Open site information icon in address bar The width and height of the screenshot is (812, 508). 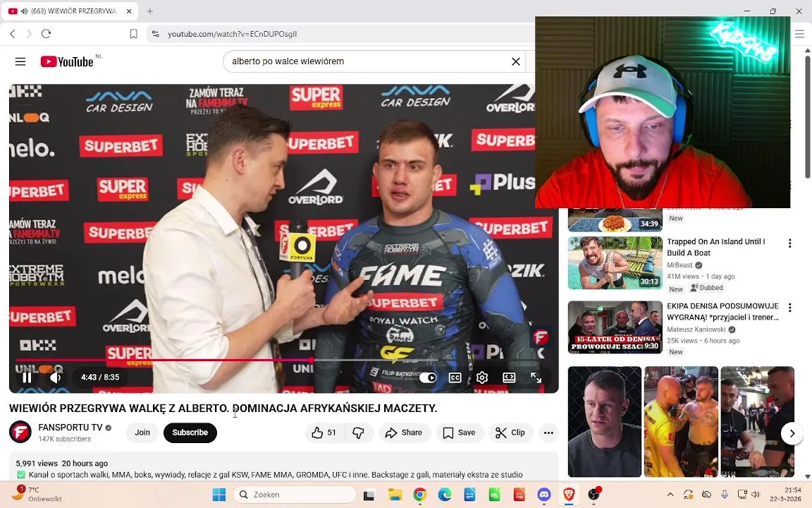pyautogui.click(x=155, y=34)
